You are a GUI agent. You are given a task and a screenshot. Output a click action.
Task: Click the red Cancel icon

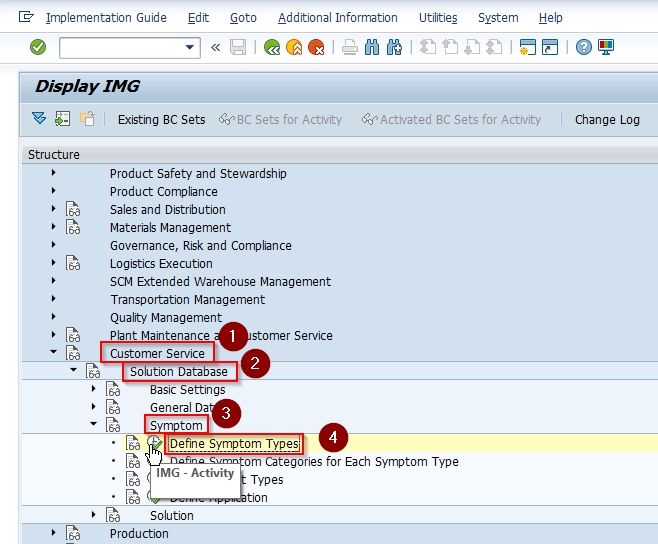point(316,47)
